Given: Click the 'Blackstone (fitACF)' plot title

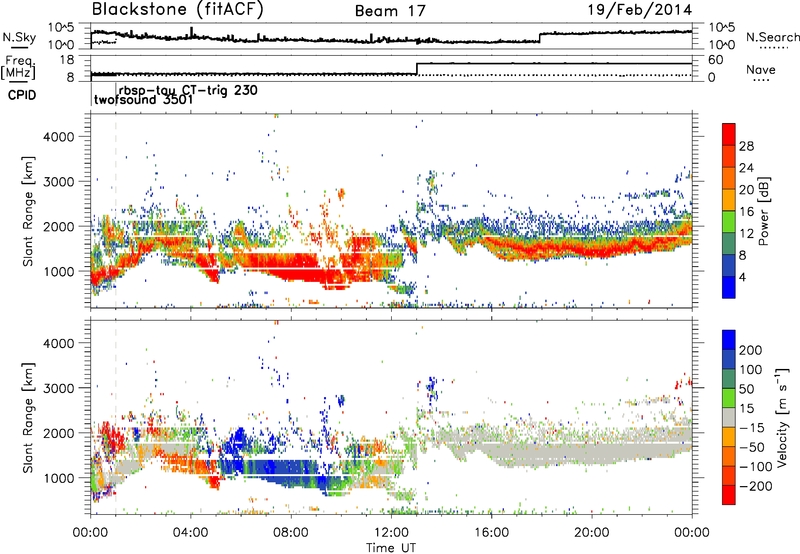Looking at the screenshot, I should coord(177,9).
